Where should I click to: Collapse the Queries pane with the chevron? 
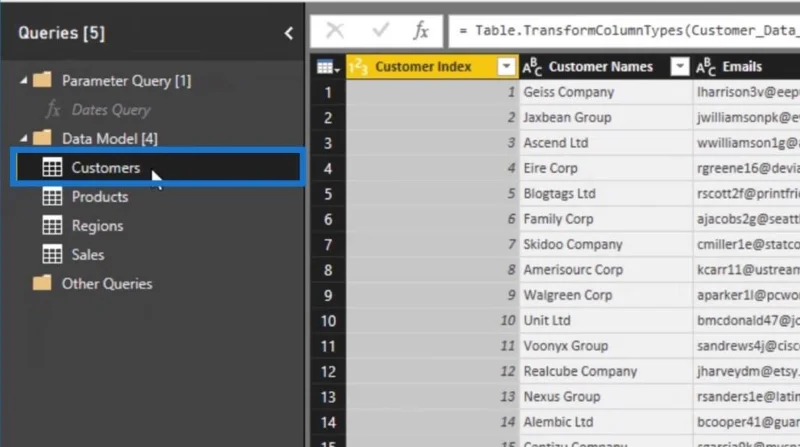tap(289, 33)
